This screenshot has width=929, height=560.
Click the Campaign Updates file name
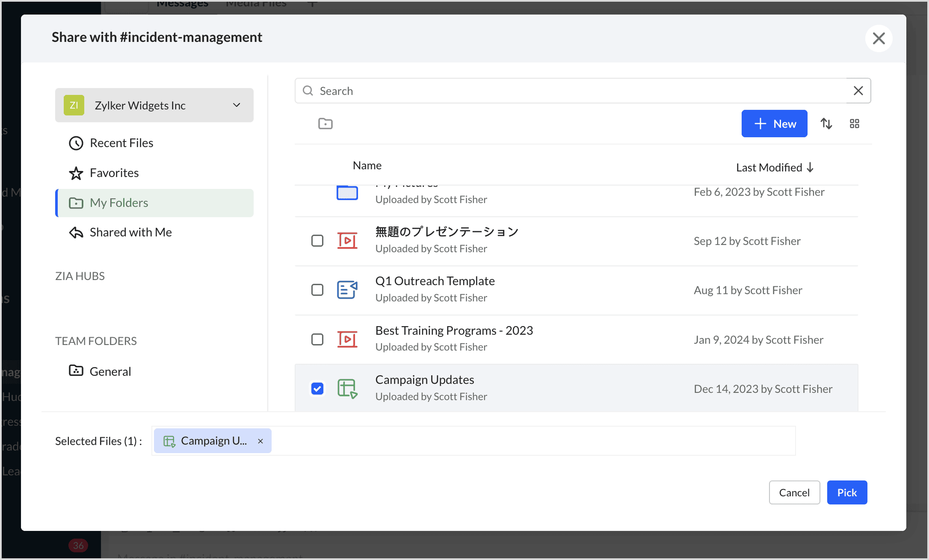pyautogui.click(x=425, y=380)
